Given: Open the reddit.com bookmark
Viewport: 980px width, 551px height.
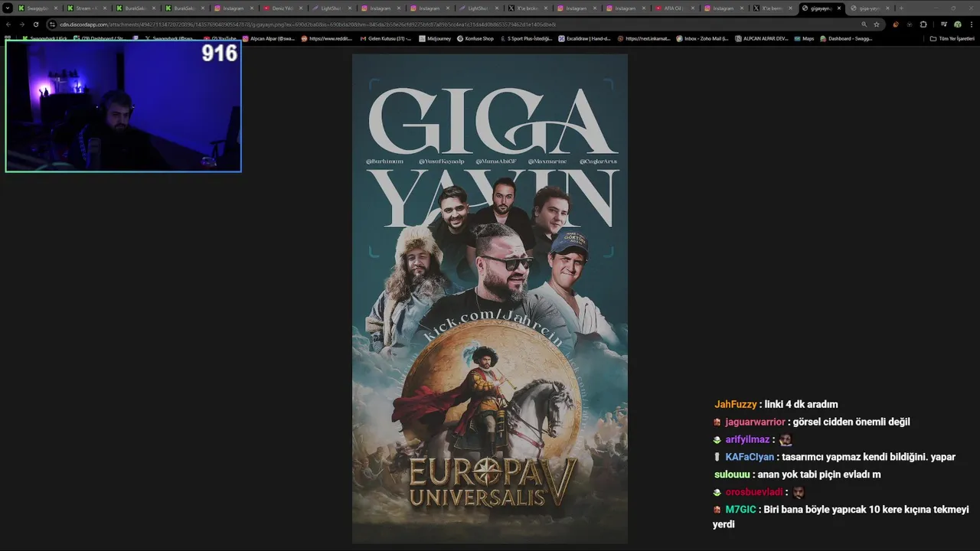Looking at the screenshot, I should (x=327, y=38).
